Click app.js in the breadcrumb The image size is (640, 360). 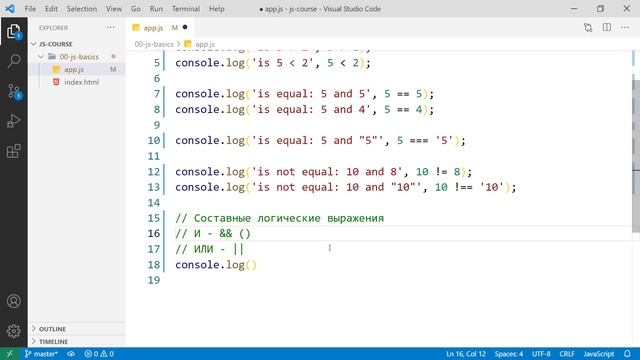[x=205, y=44]
